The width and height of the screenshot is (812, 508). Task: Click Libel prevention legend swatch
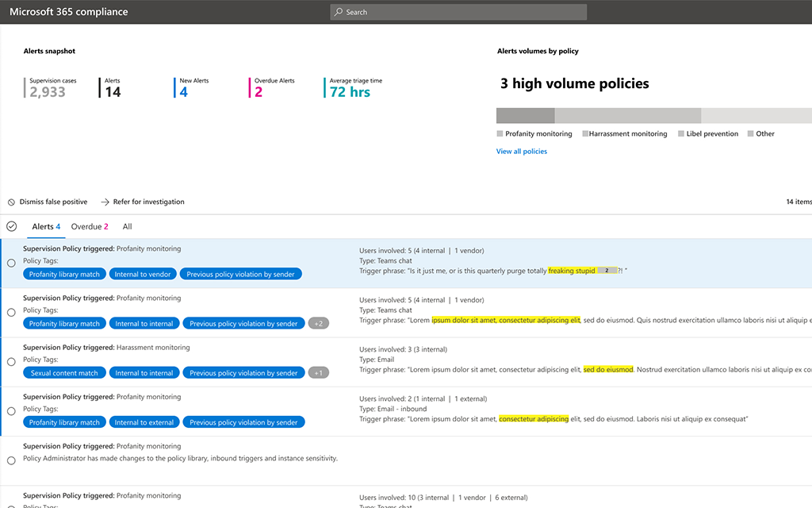[x=681, y=133]
